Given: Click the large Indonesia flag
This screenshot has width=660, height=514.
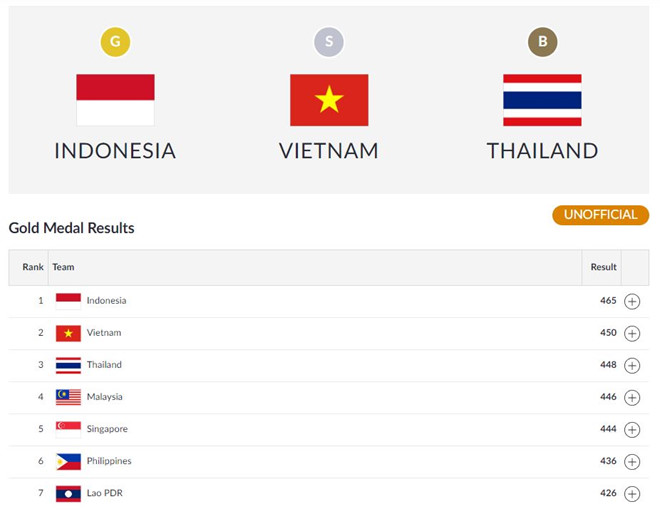Looking at the screenshot, I should click(115, 100).
